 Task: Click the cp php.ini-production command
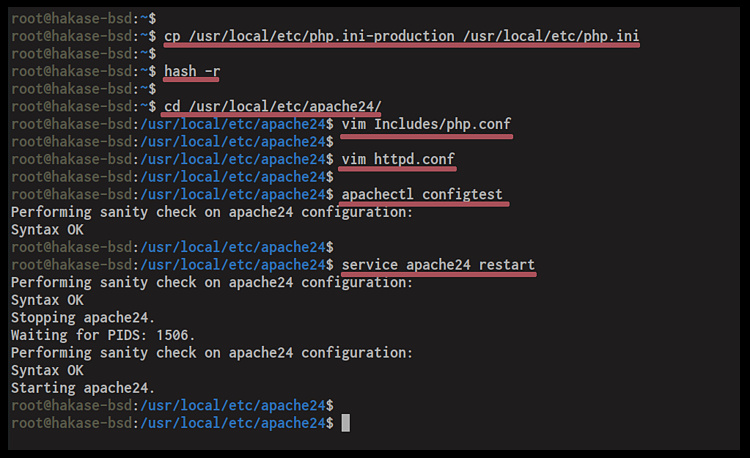pos(402,36)
